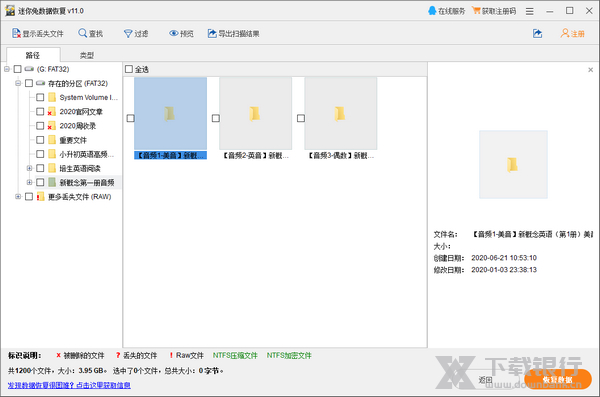Viewport: 600px width, 397px height.
Task: Click the G: FAT32 drive icon
Action: click(29, 69)
